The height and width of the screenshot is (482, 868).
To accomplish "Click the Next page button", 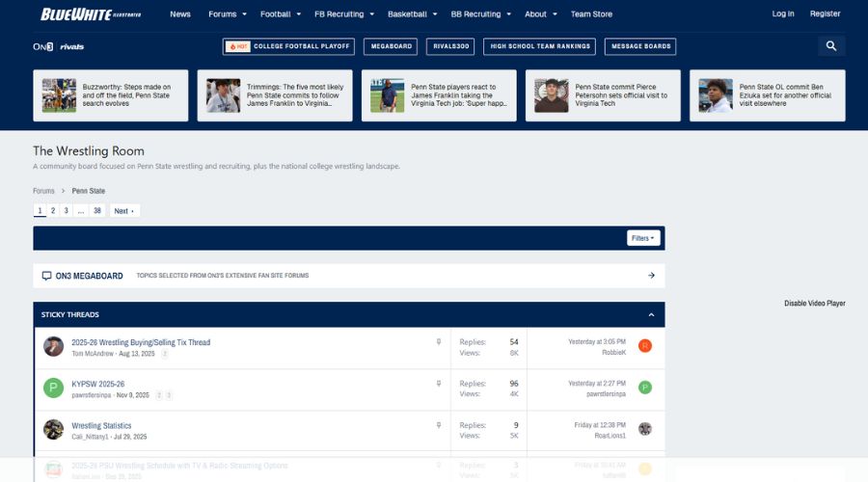I will pos(124,211).
